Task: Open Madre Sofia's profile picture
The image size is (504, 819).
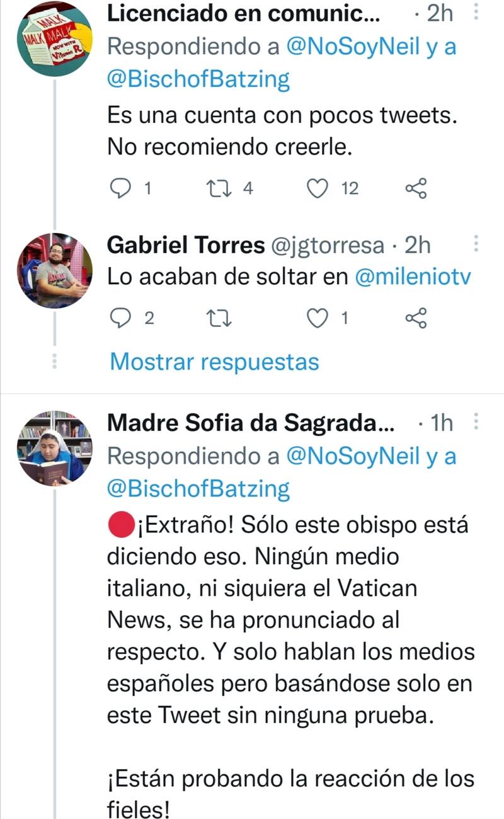Action: (54, 449)
